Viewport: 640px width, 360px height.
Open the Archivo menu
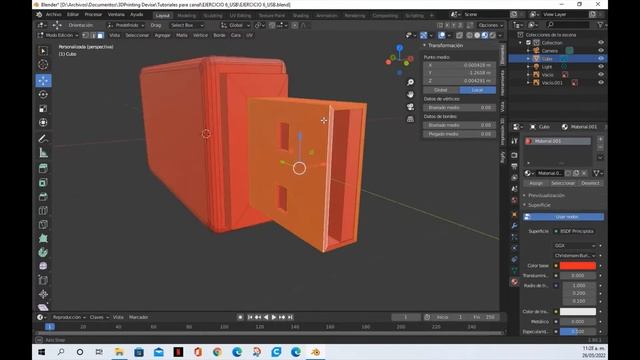pos(53,15)
